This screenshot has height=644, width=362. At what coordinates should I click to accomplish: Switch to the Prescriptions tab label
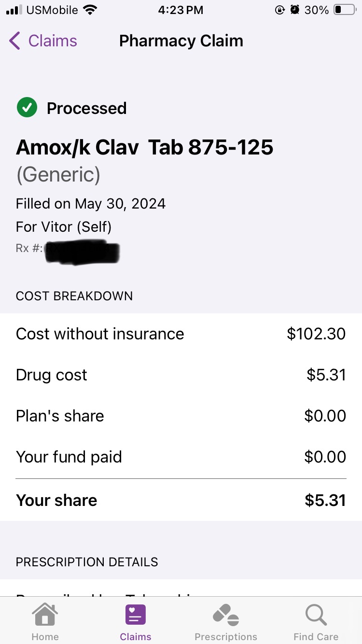click(226, 636)
